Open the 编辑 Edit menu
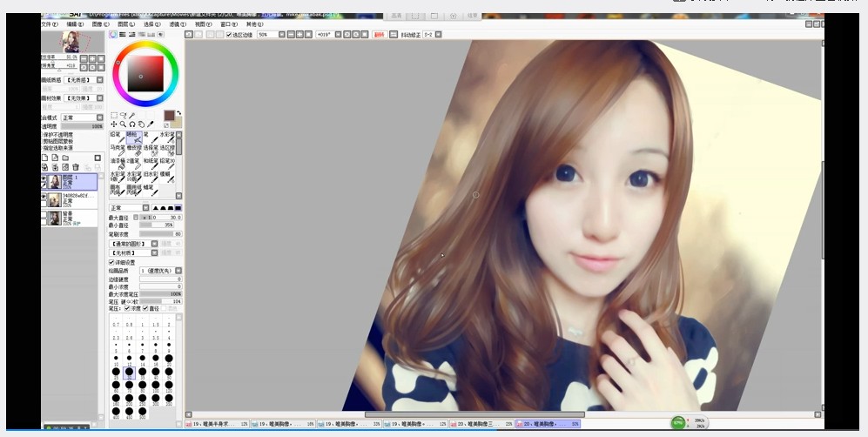The image size is (868, 437). pos(75,24)
